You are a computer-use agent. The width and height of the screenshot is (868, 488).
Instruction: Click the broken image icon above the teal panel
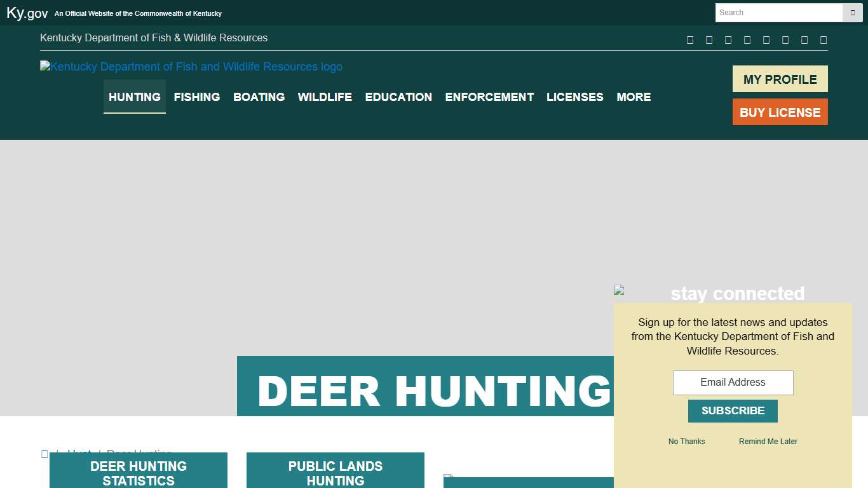point(449,476)
